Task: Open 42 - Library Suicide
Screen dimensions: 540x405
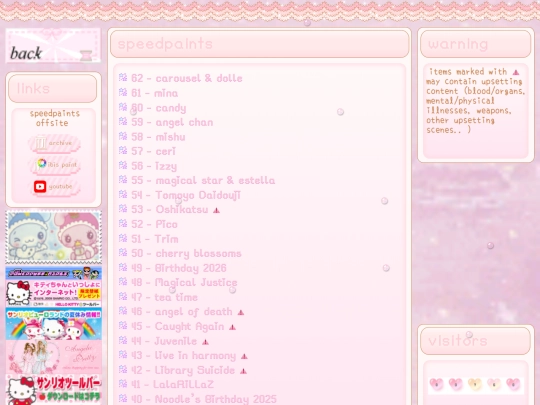Action: pos(183,370)
